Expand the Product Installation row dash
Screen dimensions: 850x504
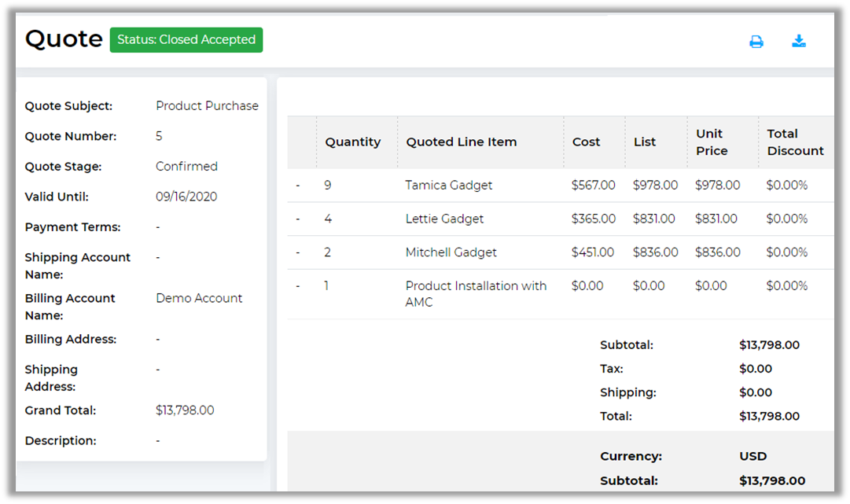tap(298, 286)
